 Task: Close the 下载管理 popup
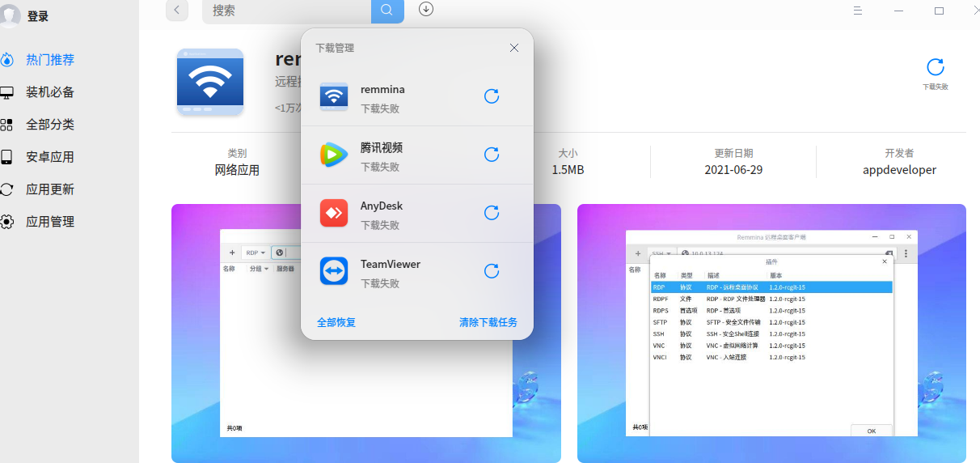514,48
